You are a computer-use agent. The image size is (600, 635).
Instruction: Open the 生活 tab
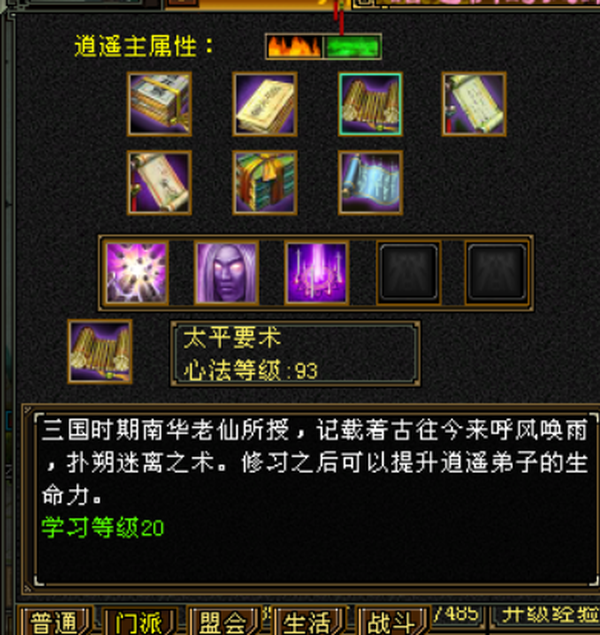coord(309,622)
